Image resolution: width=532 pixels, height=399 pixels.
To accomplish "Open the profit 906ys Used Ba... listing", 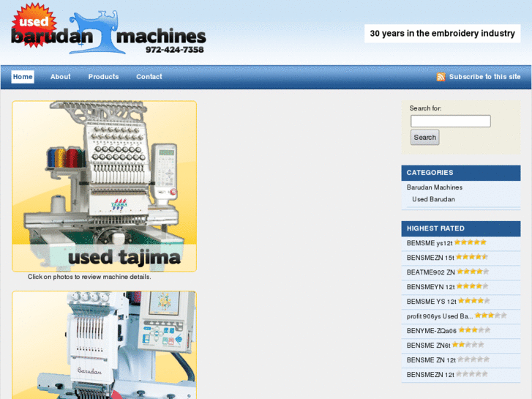I will click(440, 316).
